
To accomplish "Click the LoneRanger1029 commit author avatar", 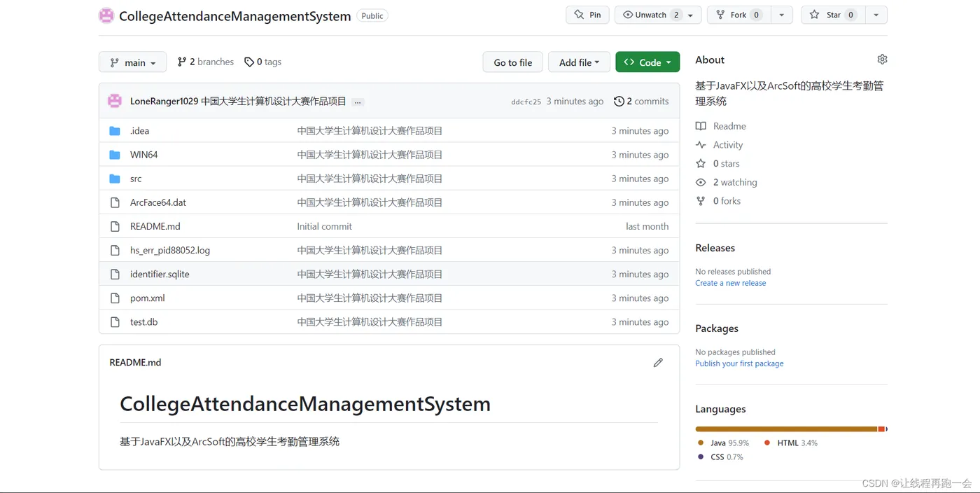I will tap(115, 101).
